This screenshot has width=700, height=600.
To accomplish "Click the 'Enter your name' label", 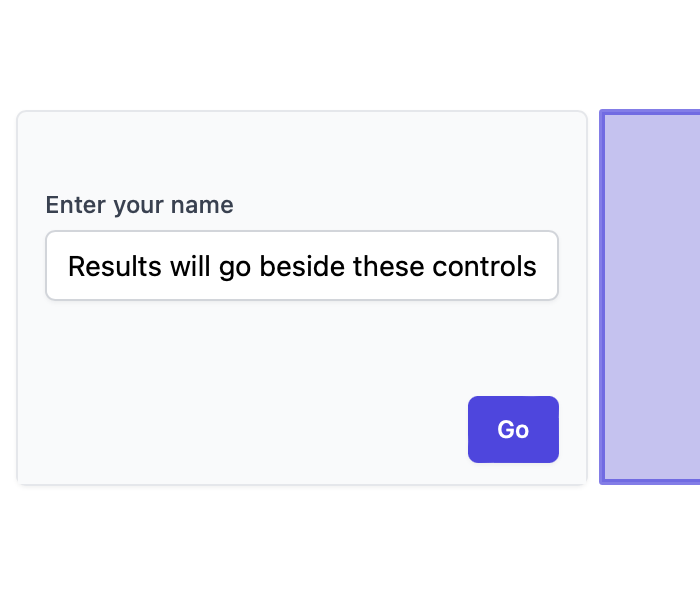I will (139, 205).
